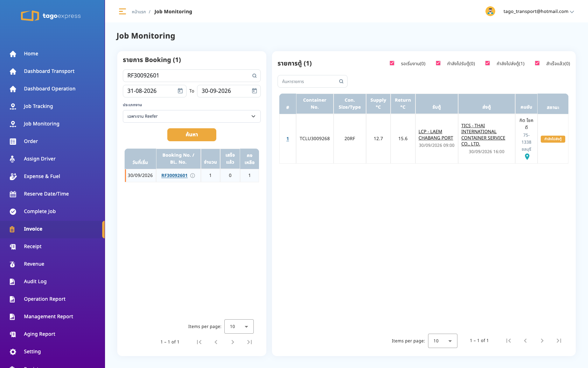The image size is (588, 368).
Task: Open Setting in sidebar
Action: pyautogui.click(x=32, y=352)
